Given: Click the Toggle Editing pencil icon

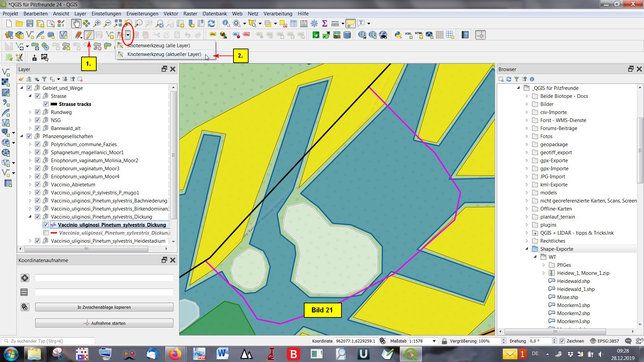Looking at the screenshot, I should pyautogui.click(x=89, y=35).
